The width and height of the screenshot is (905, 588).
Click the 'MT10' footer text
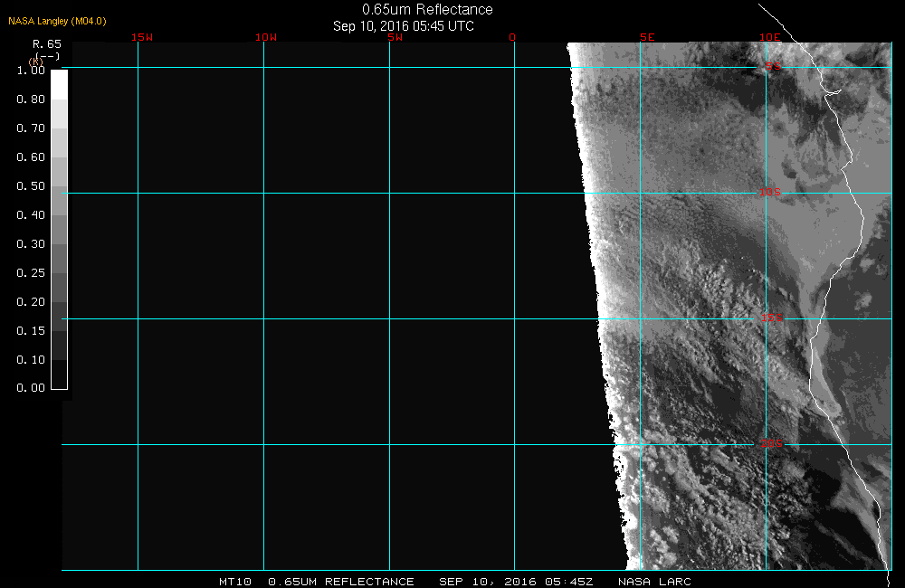pyautogui.click(x=235, y=582)
